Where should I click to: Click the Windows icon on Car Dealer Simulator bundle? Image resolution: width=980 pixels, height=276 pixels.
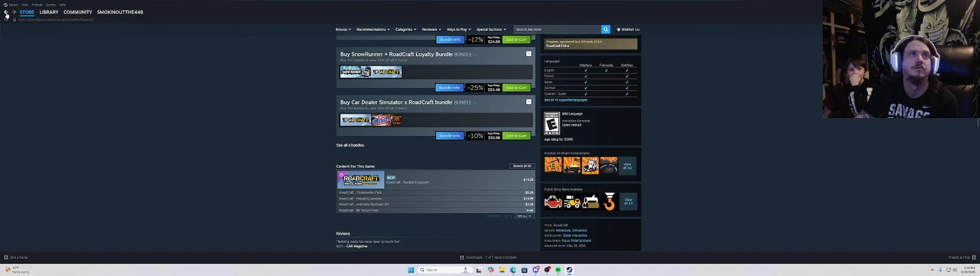pos(529,102)
